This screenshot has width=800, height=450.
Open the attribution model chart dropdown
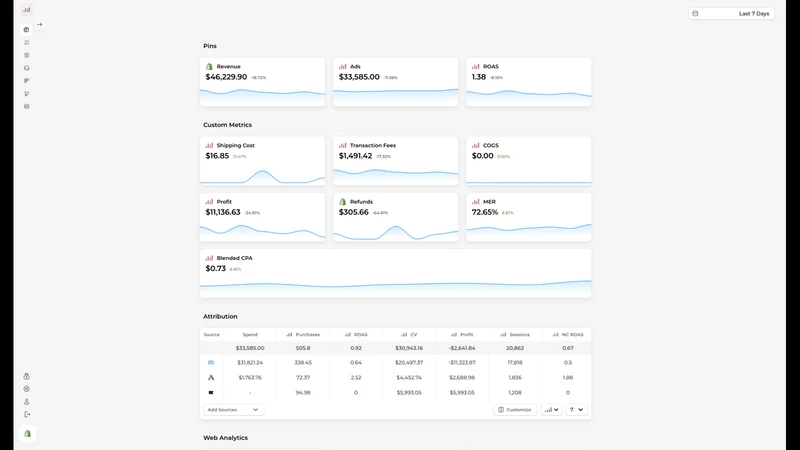[552, 410]
